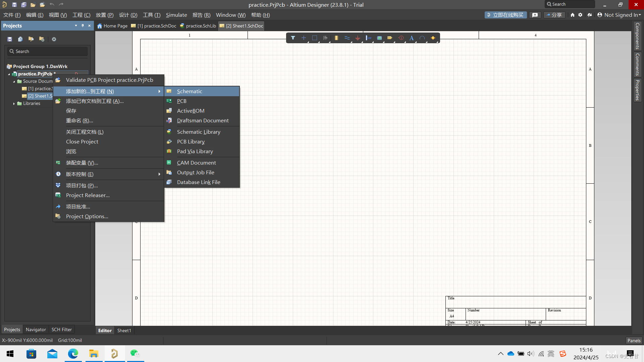Collapse the practice.PrjPcb project node
Viewport: 644px width, 362px height.
pos(9,74)
